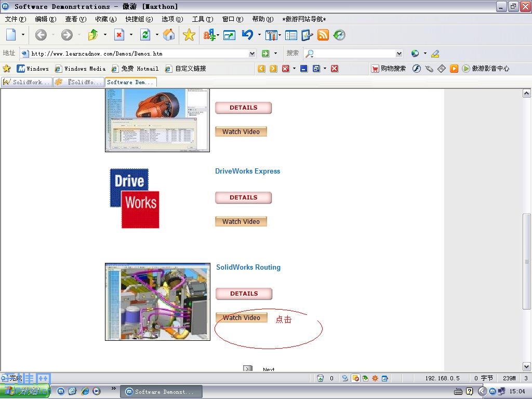Image resolution: width=532 pixels, height=399 pixels.
Task: Go back with the Back arrow
Action: coord(41,35)
